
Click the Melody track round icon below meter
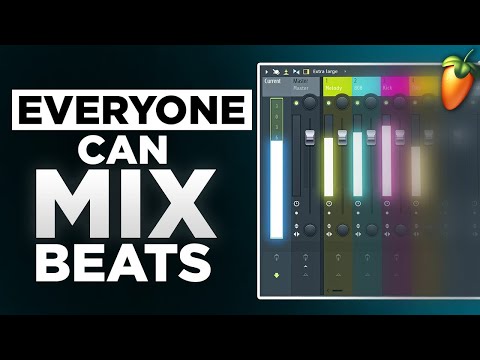(x=329, y=203)
